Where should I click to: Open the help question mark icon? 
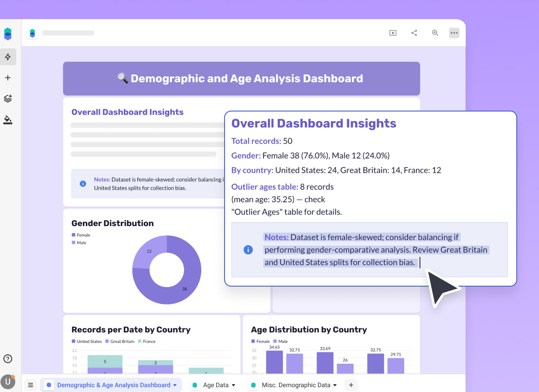pos(8,359)
